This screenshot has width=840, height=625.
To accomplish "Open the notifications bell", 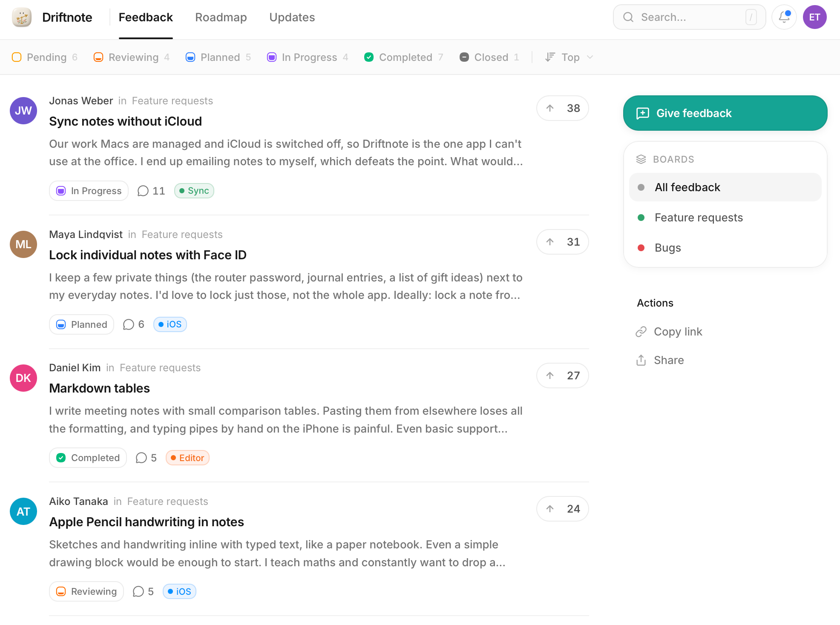I will tap(784, 17).
